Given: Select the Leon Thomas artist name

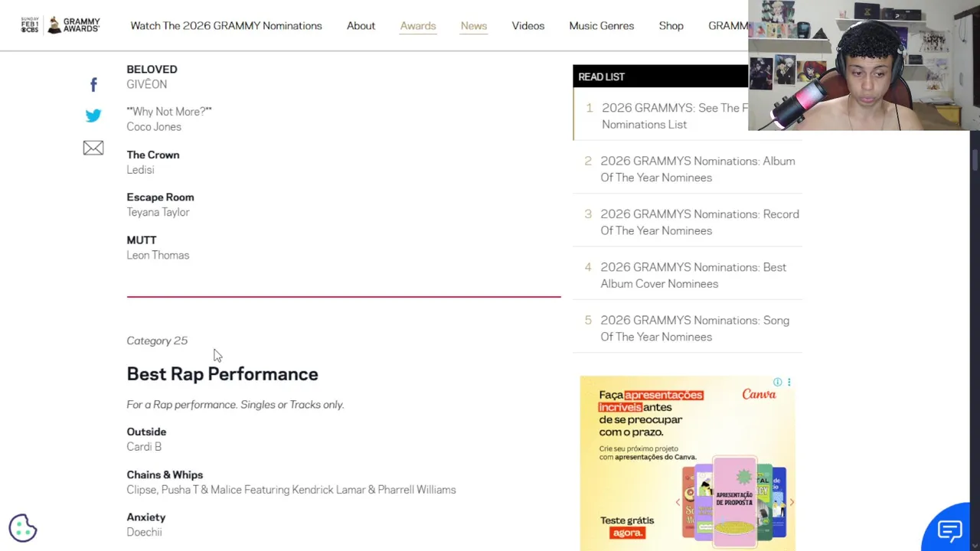Looking at the screenshot, I should coord(158,256).
